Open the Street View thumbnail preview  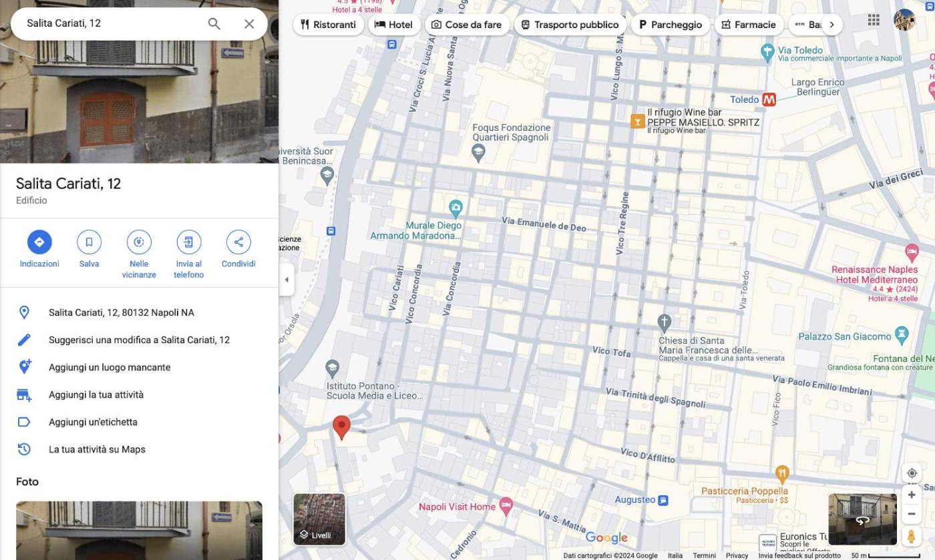(x=862, y=519)
